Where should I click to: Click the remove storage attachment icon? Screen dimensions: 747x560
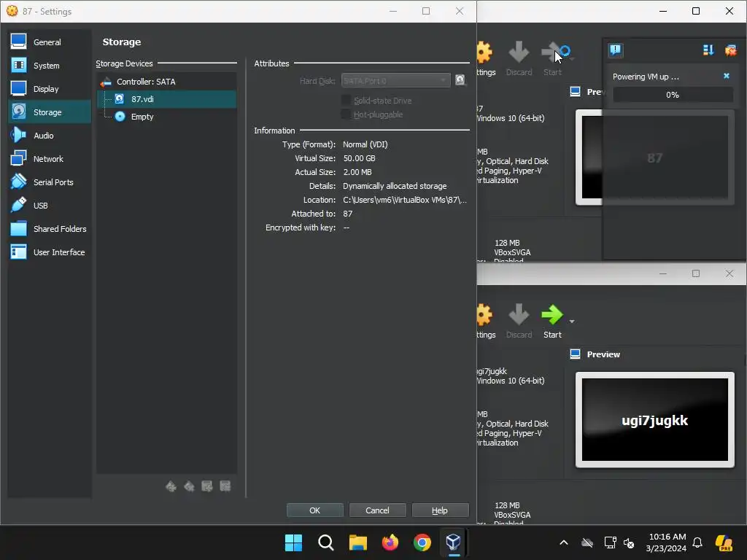[225, 486]
